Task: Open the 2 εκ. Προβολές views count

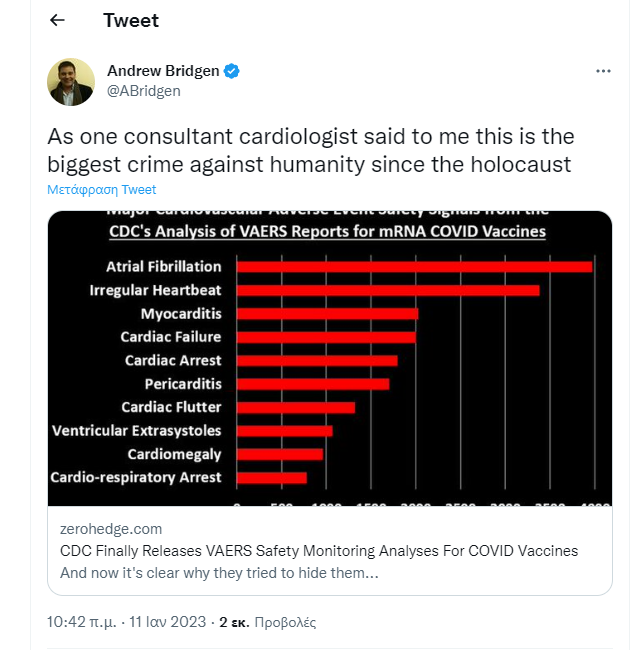Action: pos(267,622)
